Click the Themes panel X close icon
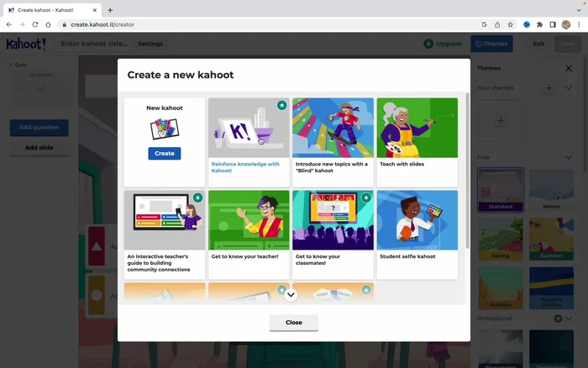This screenshot has height=368, width=588. 569,68
